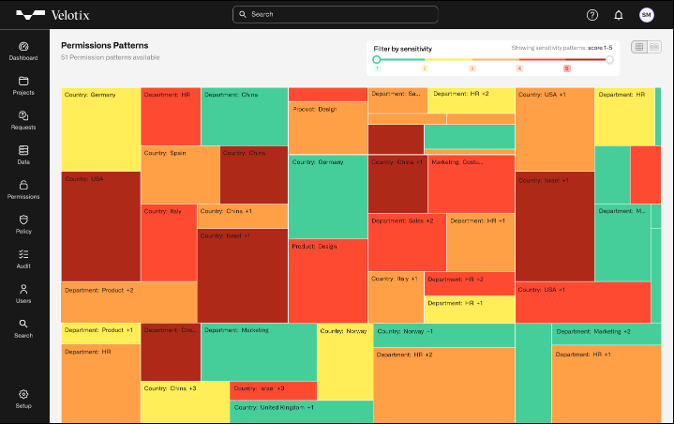Open the Country: Norway +1 tile

coord(444,335)
